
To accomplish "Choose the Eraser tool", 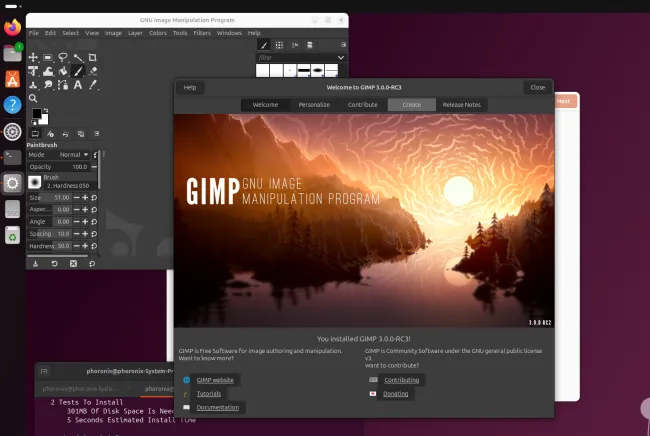I will 92,71.
